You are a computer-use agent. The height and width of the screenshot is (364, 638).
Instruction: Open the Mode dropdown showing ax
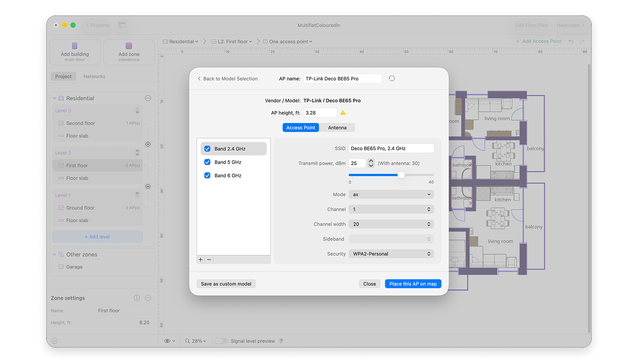pos(391,194)
